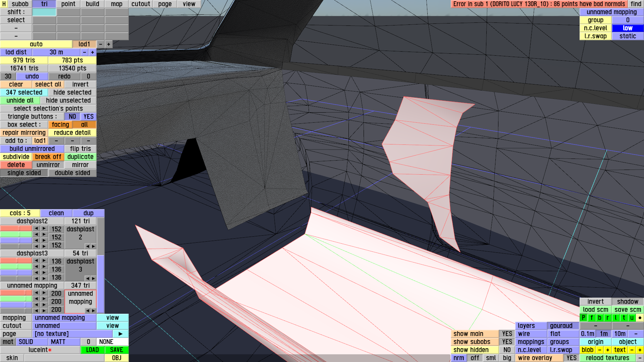The image size is (644, 362).
Task: Click the blob size plus button
Action: (x=607, y=350)
